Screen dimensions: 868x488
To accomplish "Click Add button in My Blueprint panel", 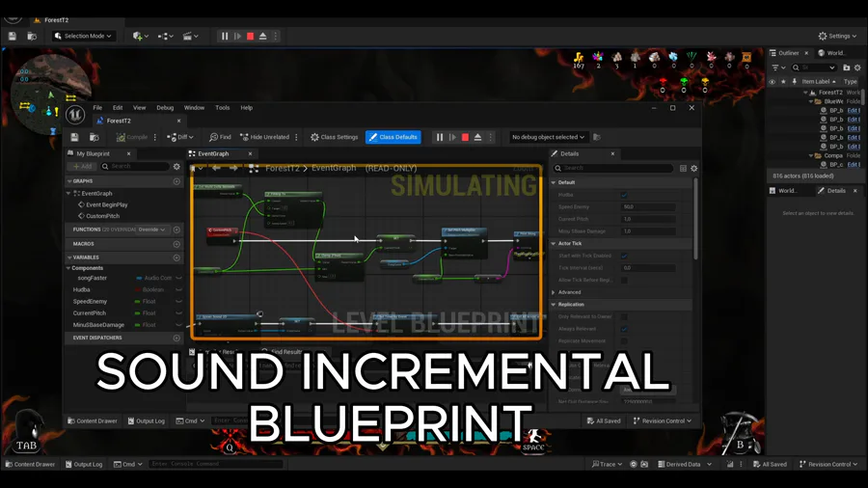I will click(82, 167).
